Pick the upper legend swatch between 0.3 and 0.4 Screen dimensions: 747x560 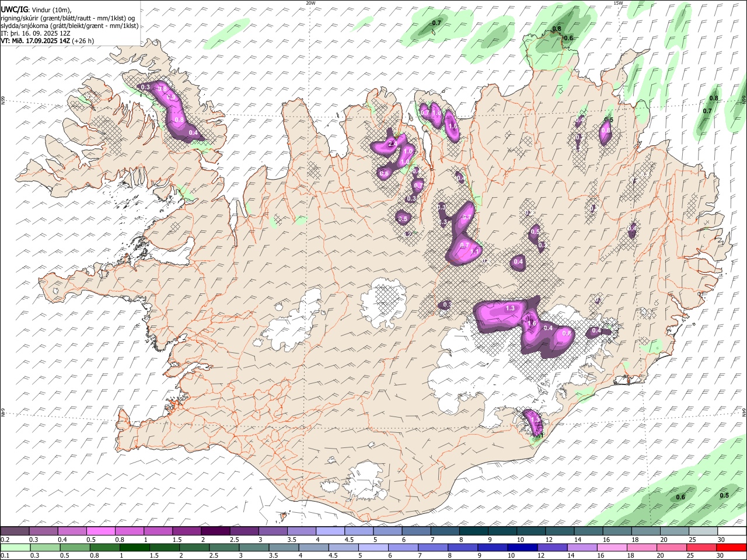pos(43,531)
